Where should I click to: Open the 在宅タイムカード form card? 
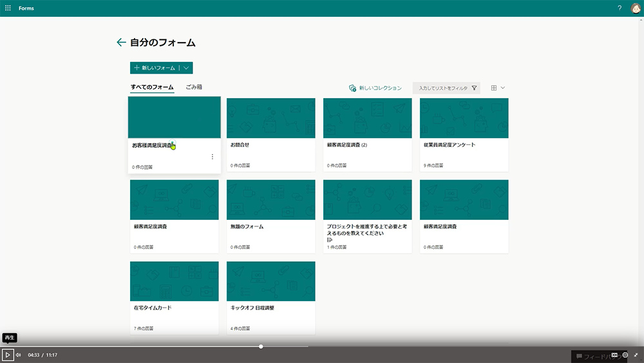174,298
